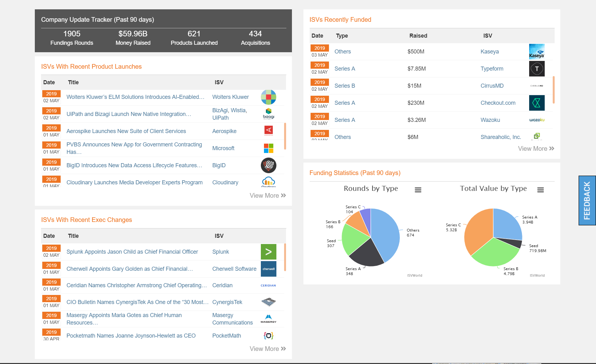Viewport: 596px width, 364px height.
Task: Click the Checkout.com logo
Action: tap(537, 103)
